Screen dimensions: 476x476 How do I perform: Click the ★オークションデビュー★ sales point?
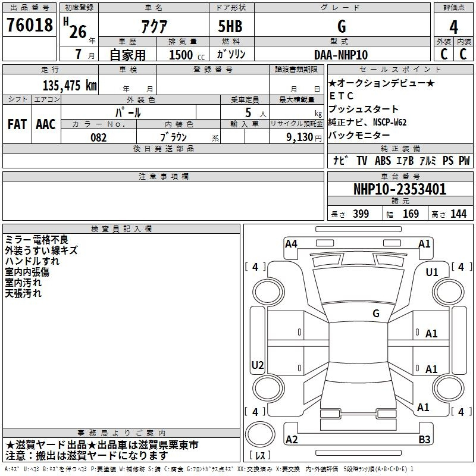tap(381, 83)
